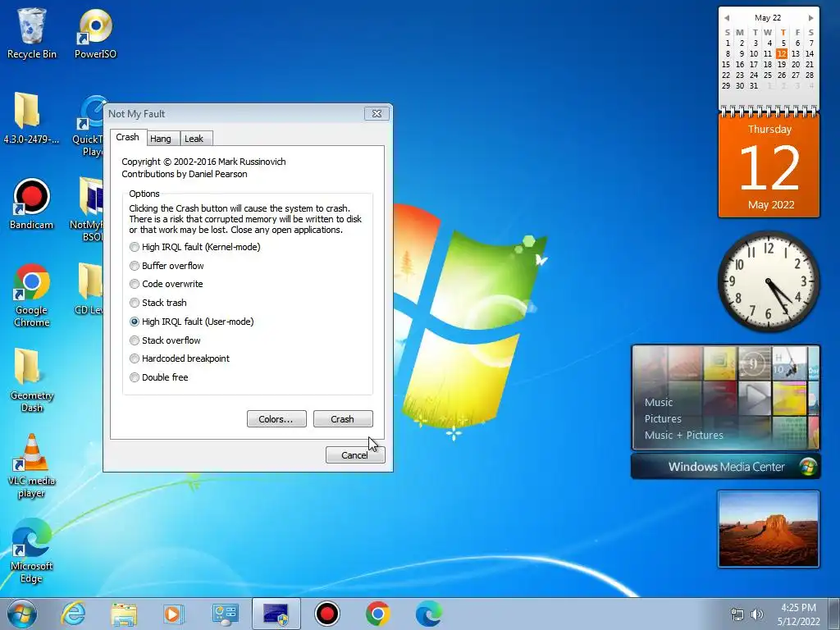Open the PowerISO desktop shortcut
This screenshot has height=630, width=840.
[x=95, y=33]
